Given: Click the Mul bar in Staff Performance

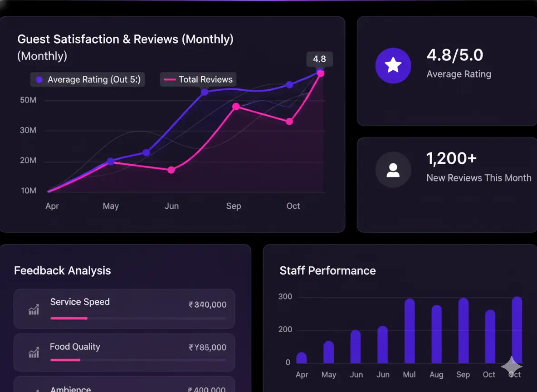Looking at the screenshot, I should 410,331.
